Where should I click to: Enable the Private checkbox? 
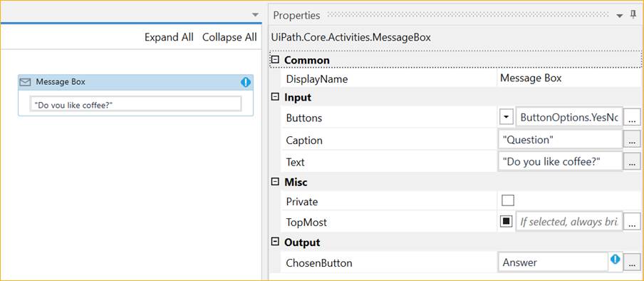tap(508, 201)
